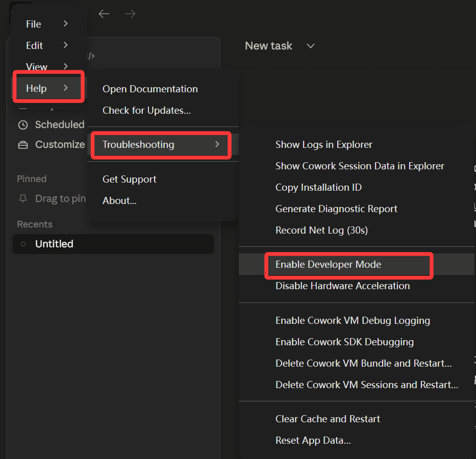
Task: Click the forward navigation arrow
Action: click(x=130, y=14)
